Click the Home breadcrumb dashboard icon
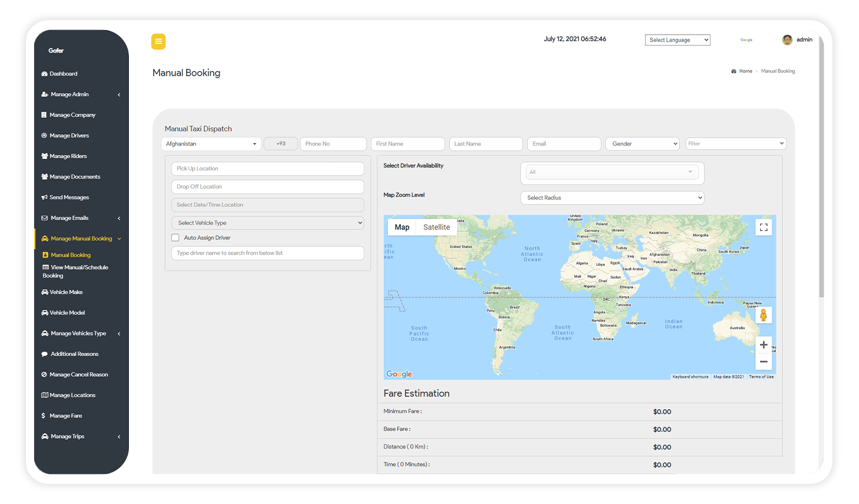Viewport: 859px width, 504px height. pyautogui.click(x=734, y=71)
